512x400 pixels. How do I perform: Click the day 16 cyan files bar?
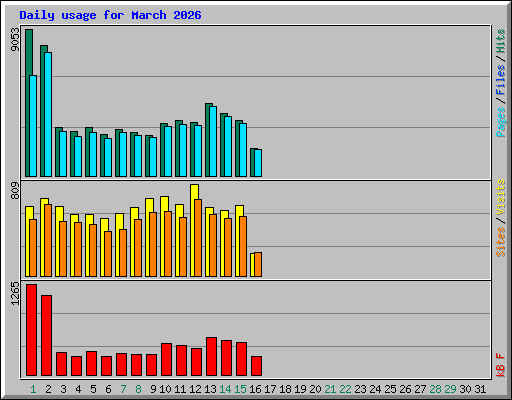tap(258, 163)
